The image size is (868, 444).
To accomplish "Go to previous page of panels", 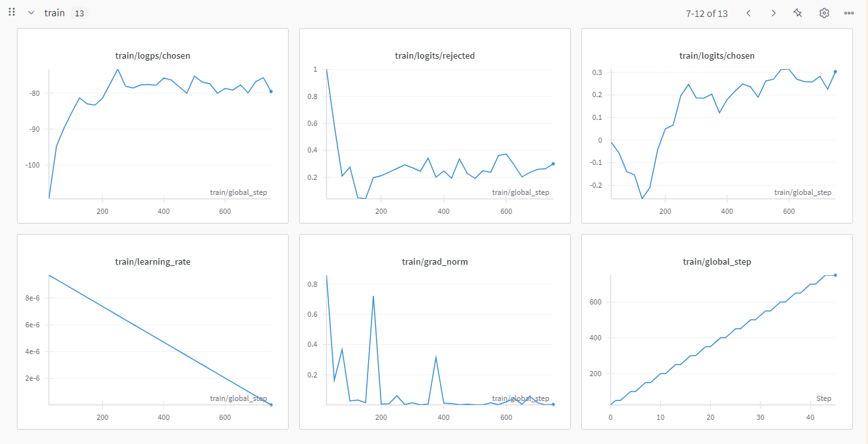I will tap(749, 13).
